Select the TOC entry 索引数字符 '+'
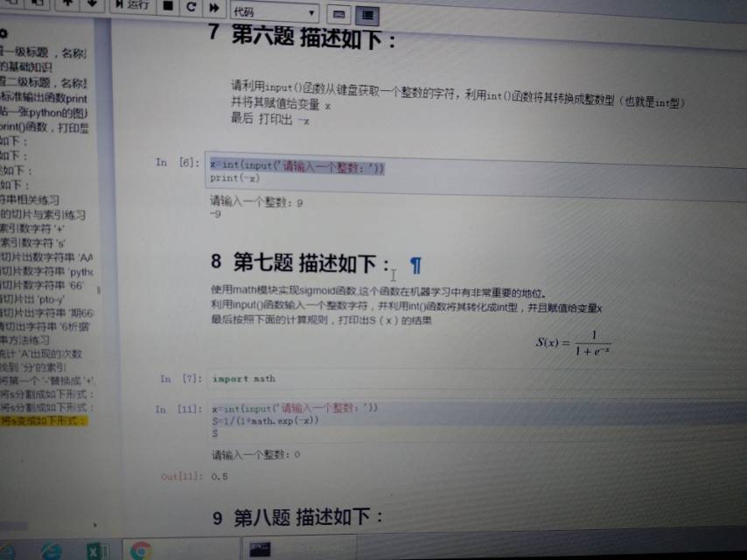Image resolution: width=747 pixels, height=560 pixels. [32, 228]
